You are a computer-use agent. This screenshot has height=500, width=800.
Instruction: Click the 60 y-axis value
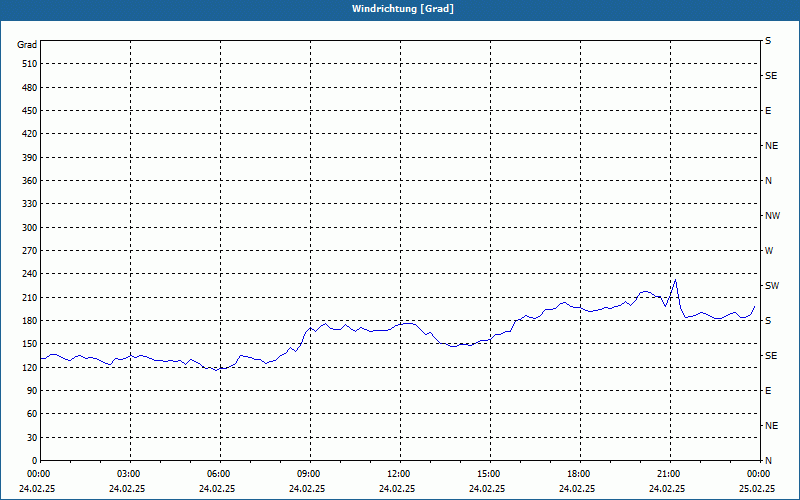(x=32, y=414)
